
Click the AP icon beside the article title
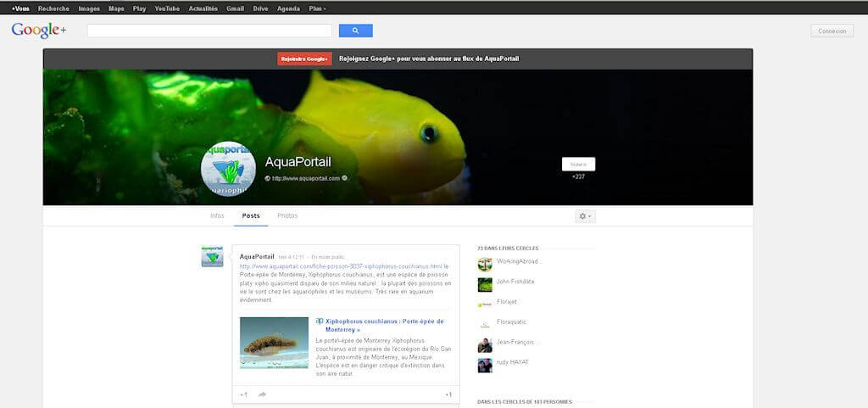click(320, 321)
